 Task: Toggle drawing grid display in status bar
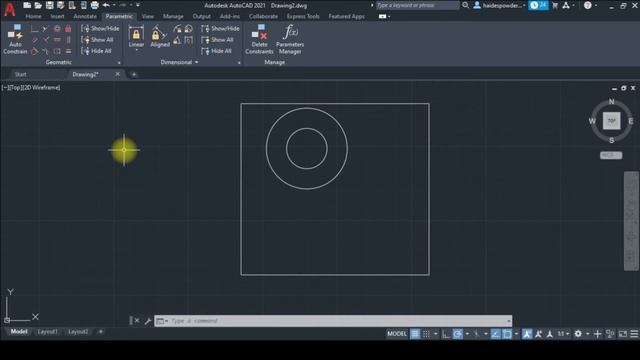point(415,334)
